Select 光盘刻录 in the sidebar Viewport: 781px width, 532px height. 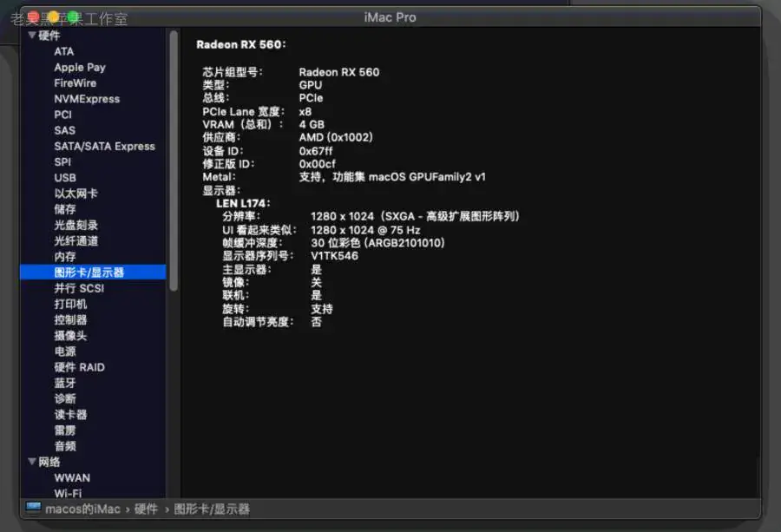tap(75, 225)
